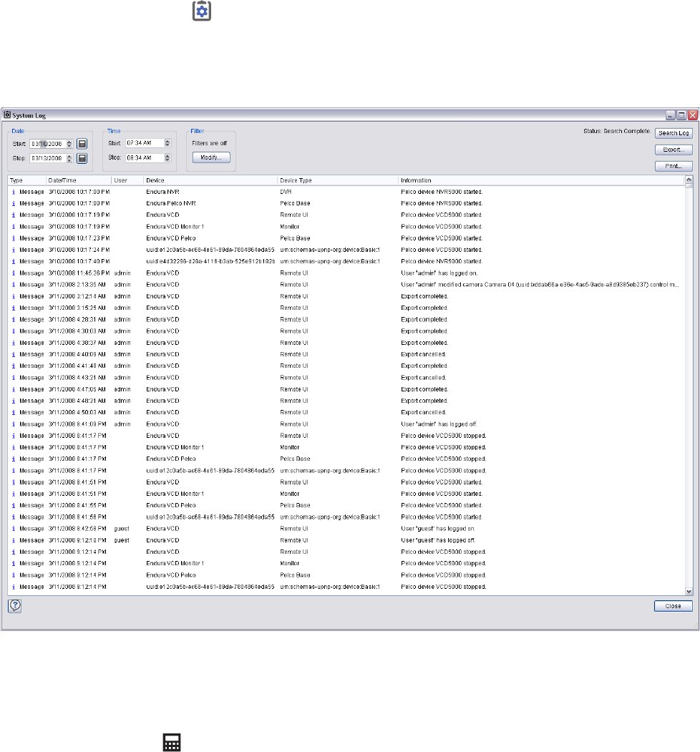
Task: Sort by the User column header
Action: (127, 180)
